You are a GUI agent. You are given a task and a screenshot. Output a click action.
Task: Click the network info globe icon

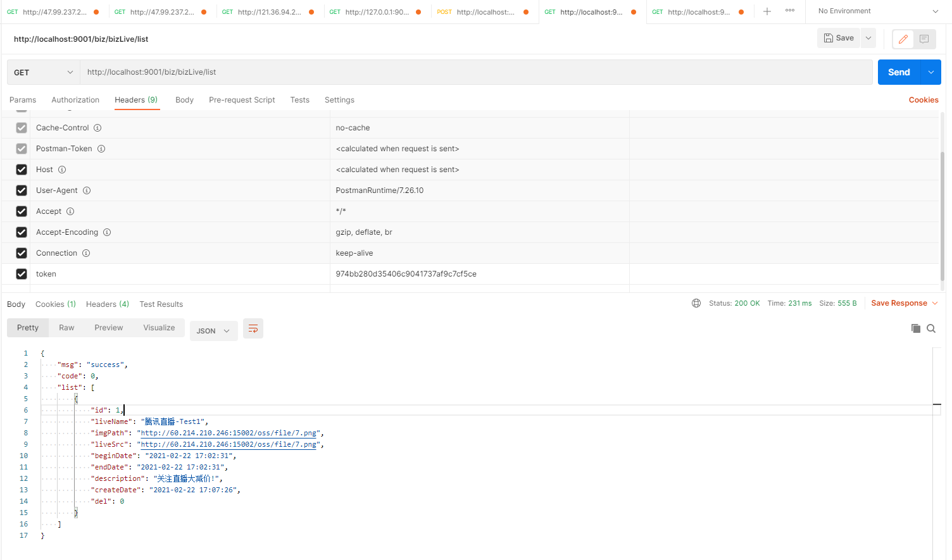click(x=696, y=303)
